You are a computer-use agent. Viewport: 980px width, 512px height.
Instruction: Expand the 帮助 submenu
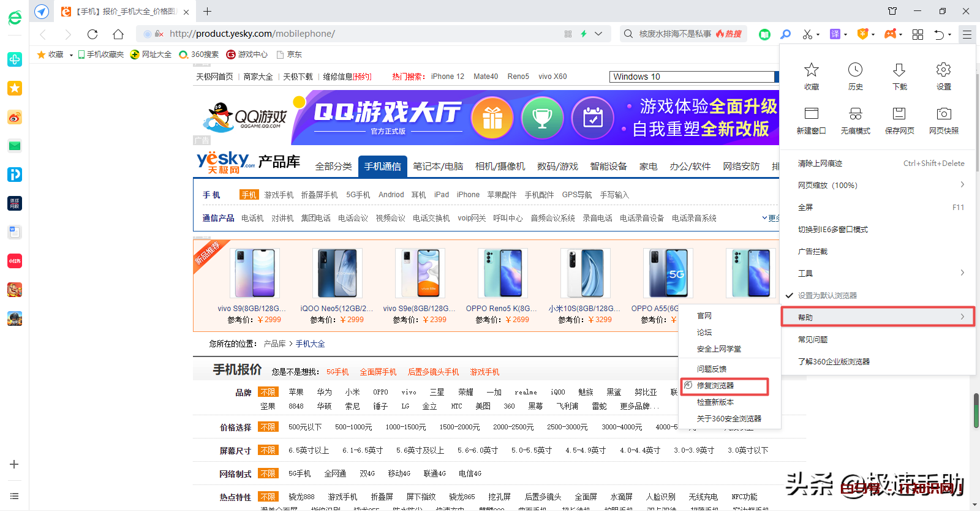[878, 317]
